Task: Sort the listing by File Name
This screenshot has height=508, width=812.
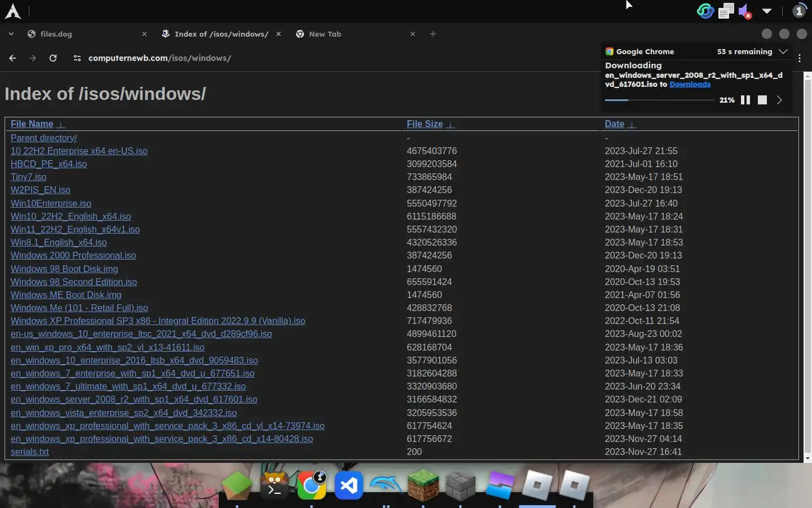Action: pos(32,124)
